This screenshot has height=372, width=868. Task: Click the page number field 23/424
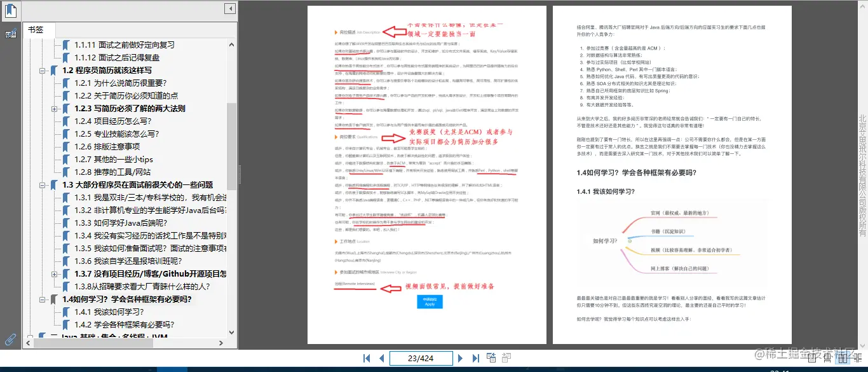(x=421, y=359)
